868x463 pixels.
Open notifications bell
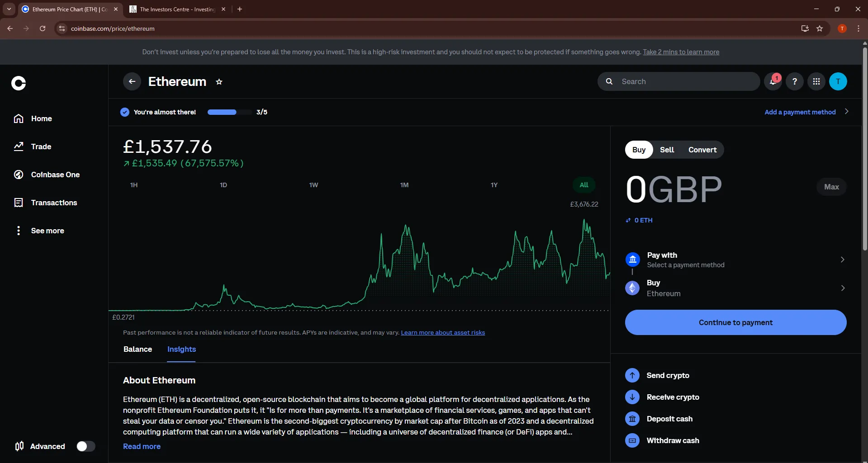pyautogui.click(x=773, y=81)
